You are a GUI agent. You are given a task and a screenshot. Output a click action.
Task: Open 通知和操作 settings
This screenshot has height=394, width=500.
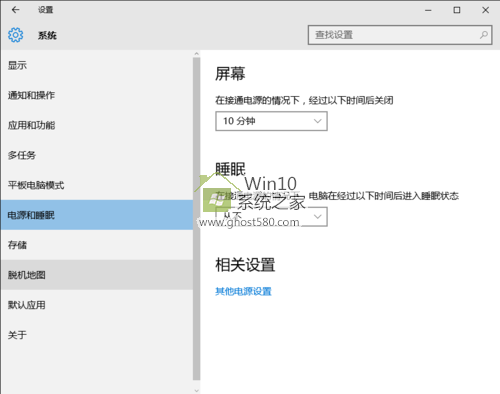(x=97, y=95)
